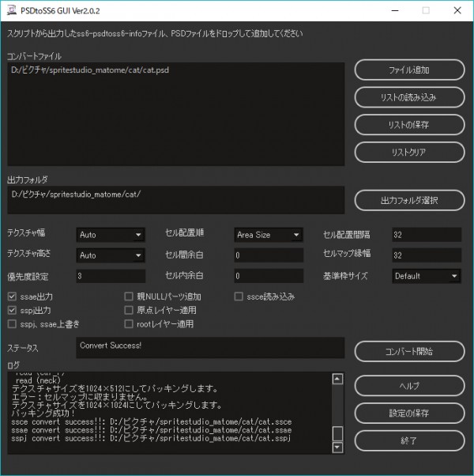Click the ssce convert success log line

point(152,421)
